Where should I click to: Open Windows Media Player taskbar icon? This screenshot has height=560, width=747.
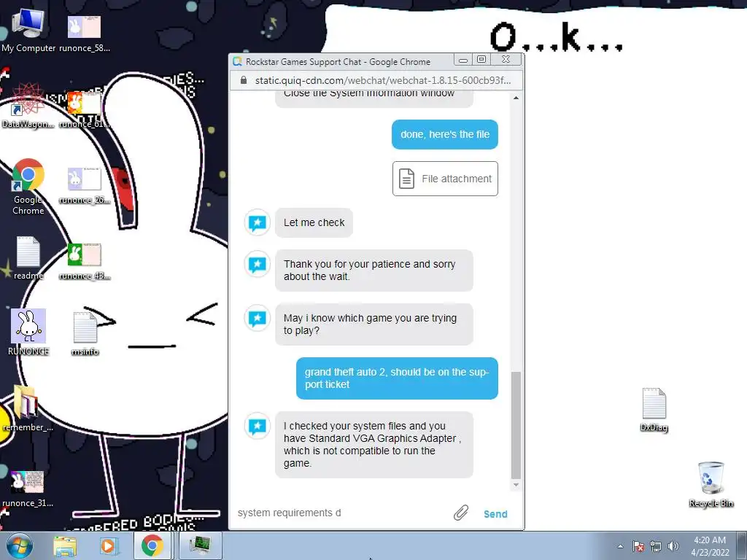coord(109,545)
